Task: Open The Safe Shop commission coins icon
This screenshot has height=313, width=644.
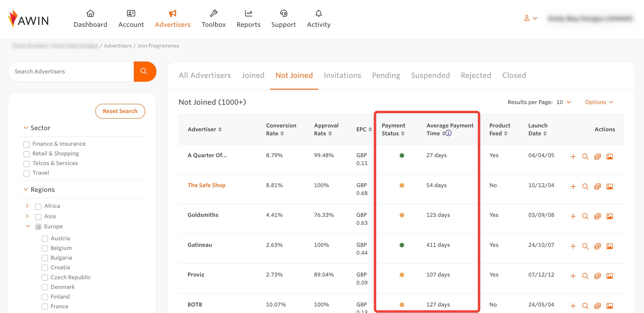Action: coord(597,186)
